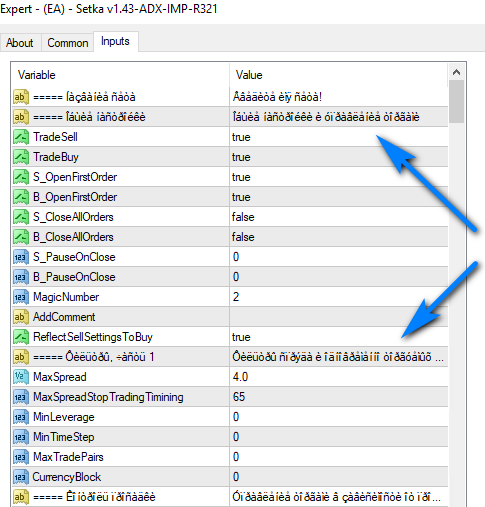The width and height of the screenshot is (485, 507).
Task: Click the scrollbar up arrow
Action: (456, 72)
